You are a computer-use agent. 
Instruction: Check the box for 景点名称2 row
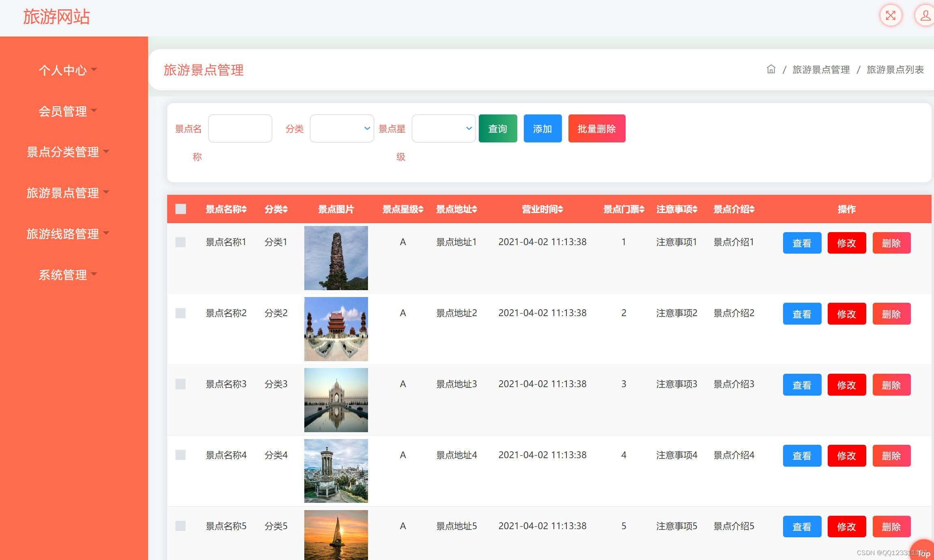coord(181,313)
